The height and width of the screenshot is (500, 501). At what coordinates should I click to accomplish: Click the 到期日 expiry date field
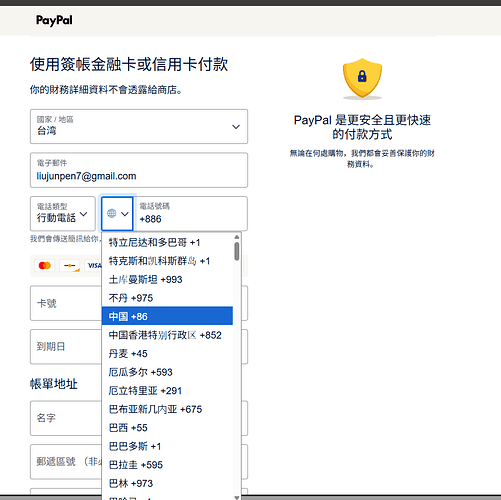tap(66, 347)
